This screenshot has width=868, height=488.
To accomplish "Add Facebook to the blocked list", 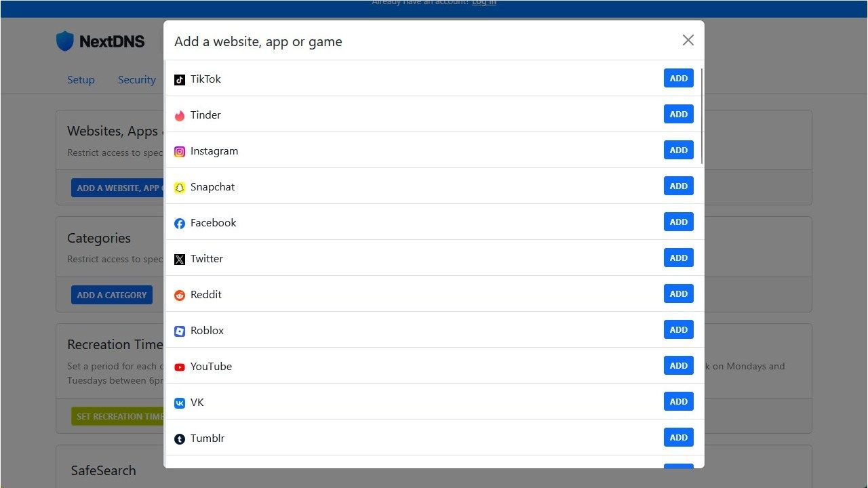I will pos(679,222).
